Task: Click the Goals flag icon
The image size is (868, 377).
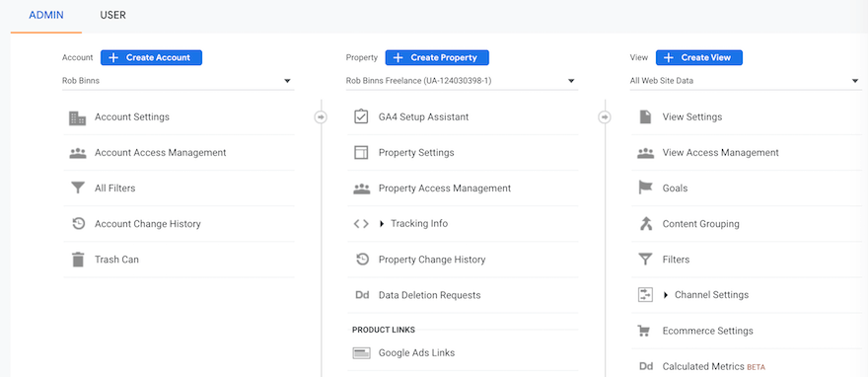Action: click(645, 188)
